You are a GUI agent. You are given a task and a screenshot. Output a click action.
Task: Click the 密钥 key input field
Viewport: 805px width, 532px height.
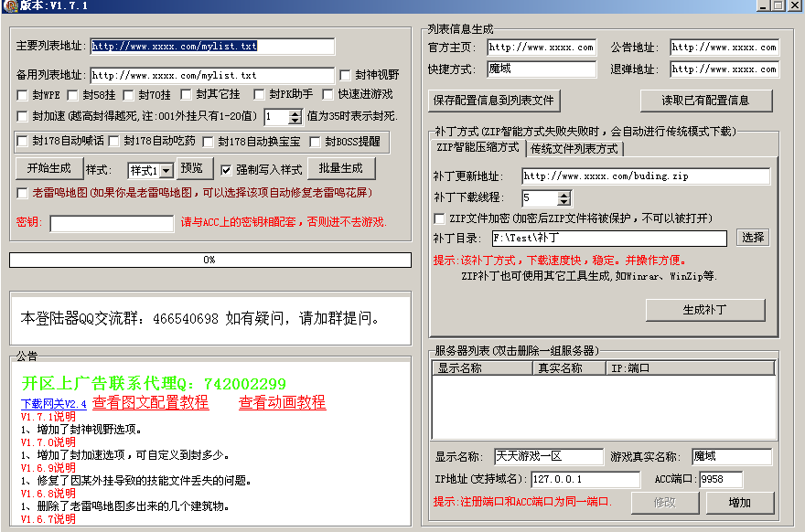(x=112, y=224)
